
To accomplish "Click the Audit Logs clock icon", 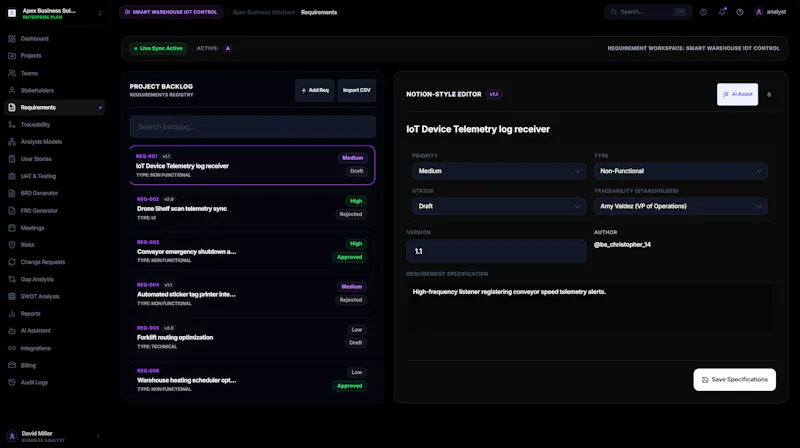I will tap(12, 383).
